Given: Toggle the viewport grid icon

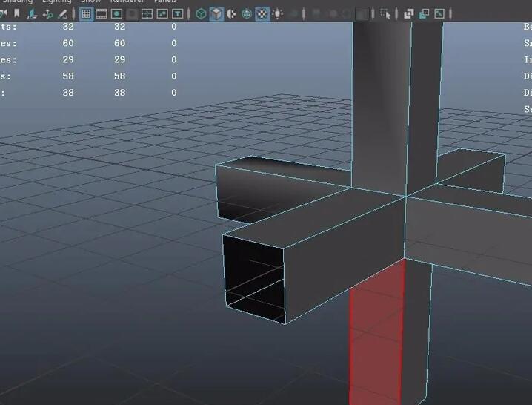Looking at the screenshot, I should point(86,13).
